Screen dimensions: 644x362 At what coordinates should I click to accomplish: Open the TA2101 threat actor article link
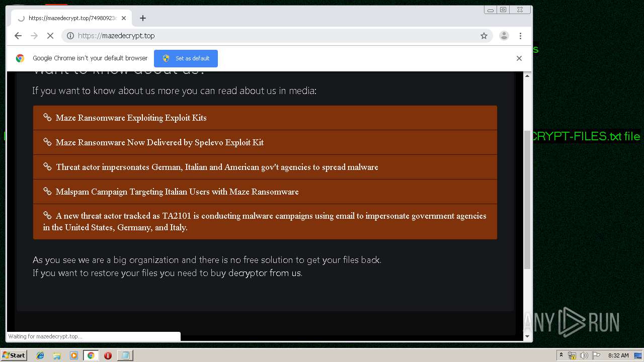click(265, 222)
